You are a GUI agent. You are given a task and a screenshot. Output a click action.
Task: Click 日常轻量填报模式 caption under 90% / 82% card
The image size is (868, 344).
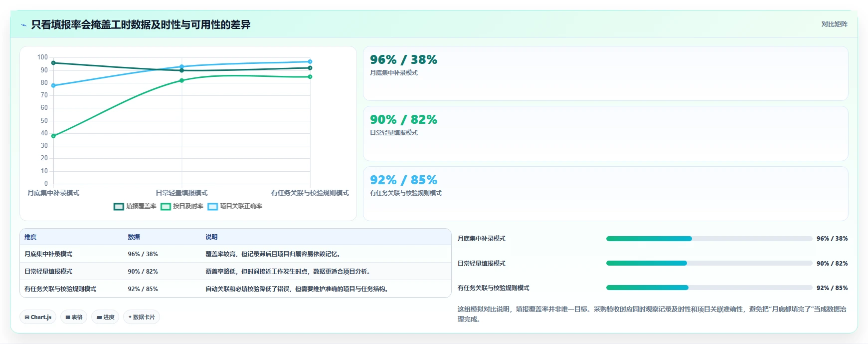(x=394, y=133)
